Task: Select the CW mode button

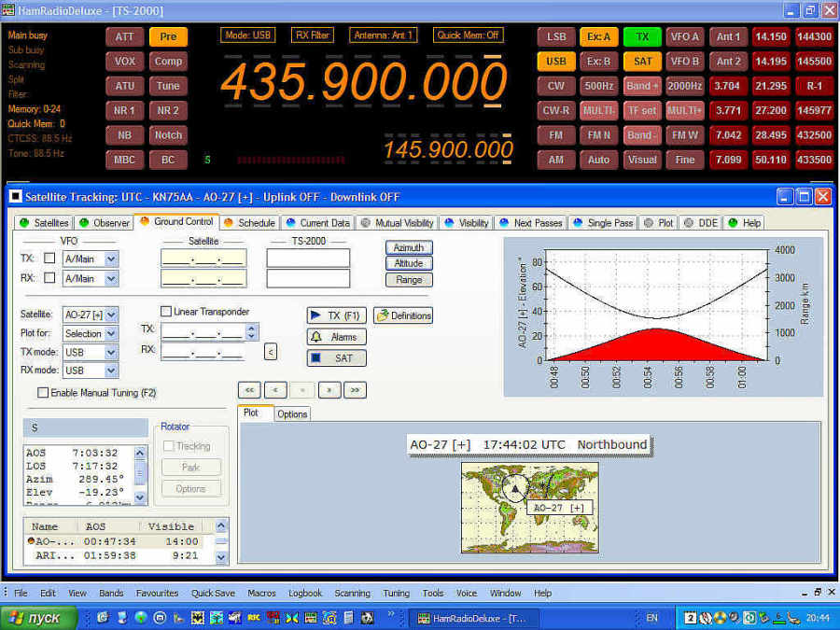Action: tap(556, 86)
